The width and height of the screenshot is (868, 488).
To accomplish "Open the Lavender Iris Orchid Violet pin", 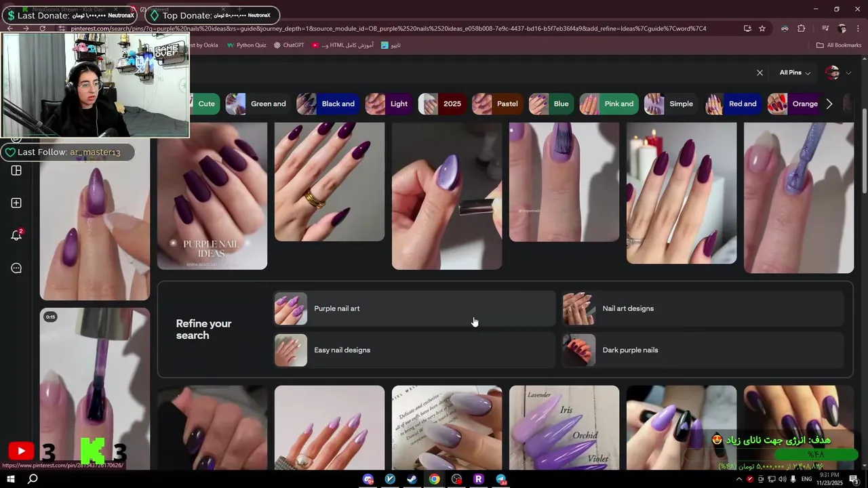I will [564, 428].
